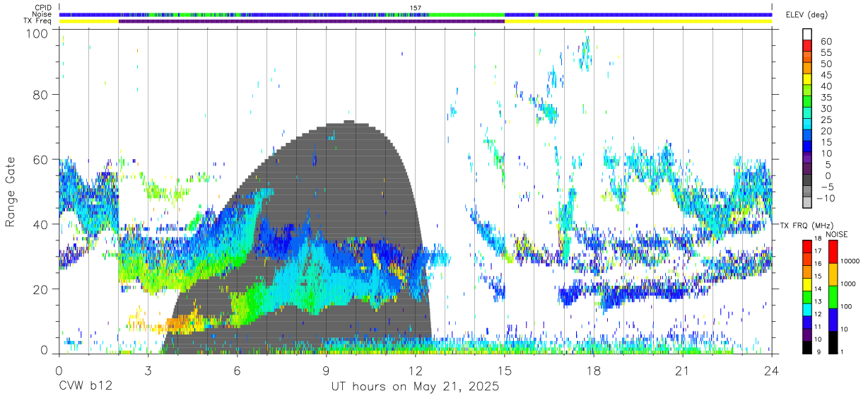Click the red segment of ELEV colorbar
Screen dimensions: 868x401
click(807, 46)
